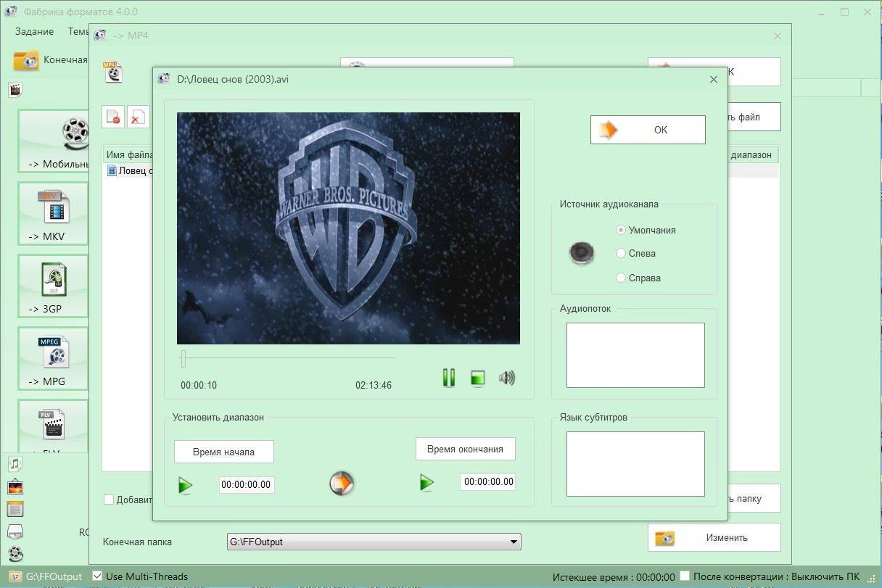Click the MP4 format icon in MP4 window
The width and height of the screenshot is (882, 588).
tap(113, 71)
